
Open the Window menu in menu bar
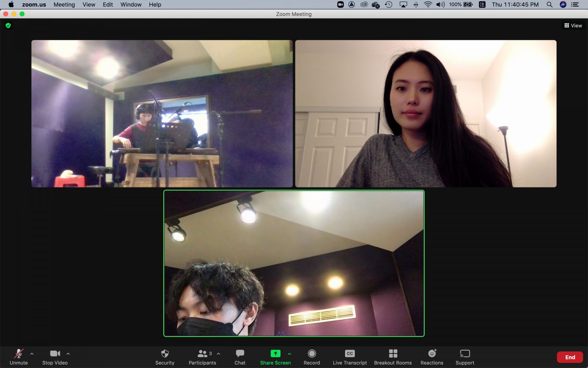pyautogui.click(x=131, y=4)
